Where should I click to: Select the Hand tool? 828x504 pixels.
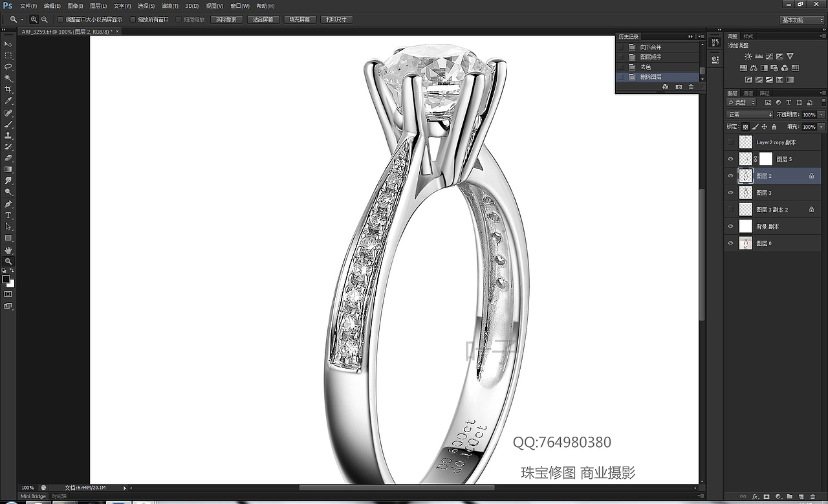[8, 250]
